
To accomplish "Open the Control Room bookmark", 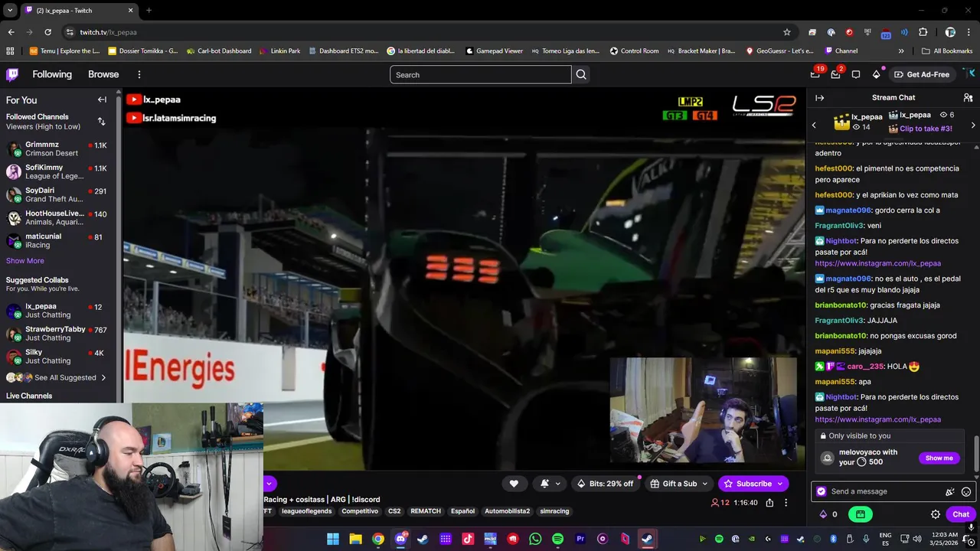I will tap(634, 51).
